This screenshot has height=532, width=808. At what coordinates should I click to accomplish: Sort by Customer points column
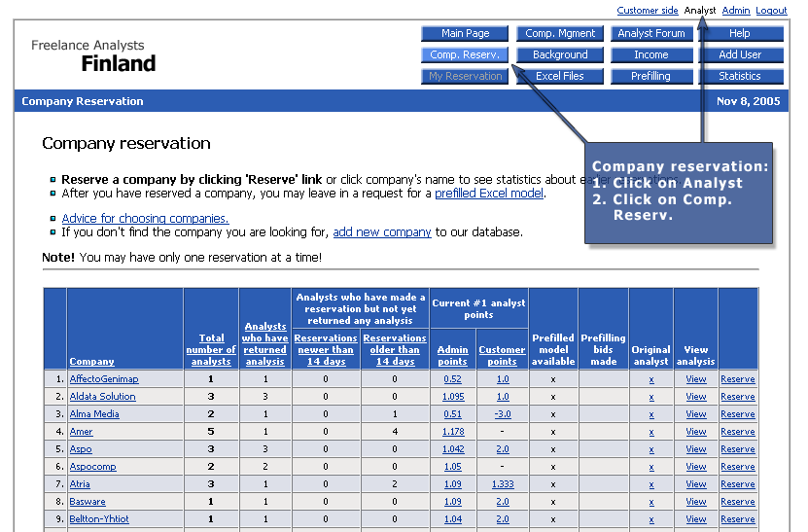502,356
